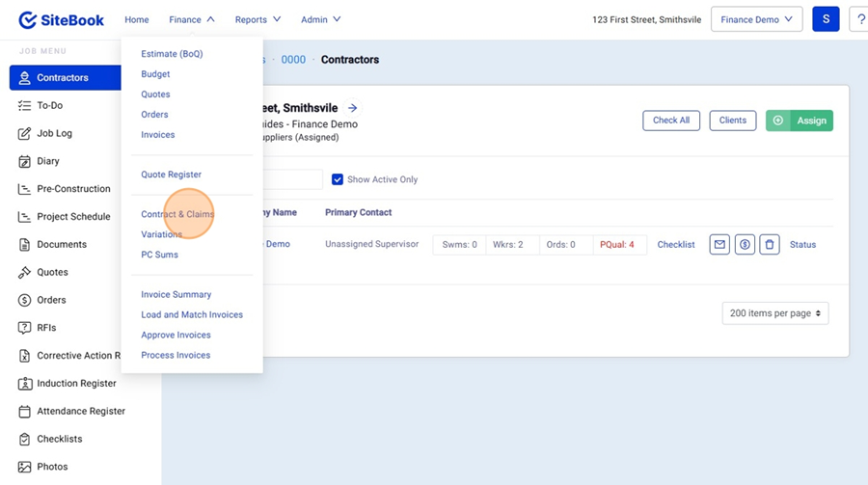Select Approve Invoices menu entry
Screen dimensions: 868x485
point(176,335)
